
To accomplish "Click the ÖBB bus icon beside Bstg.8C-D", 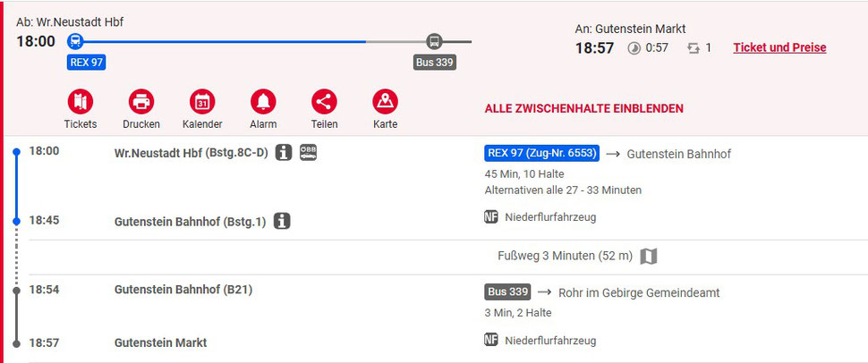I will tap(308, 153).
